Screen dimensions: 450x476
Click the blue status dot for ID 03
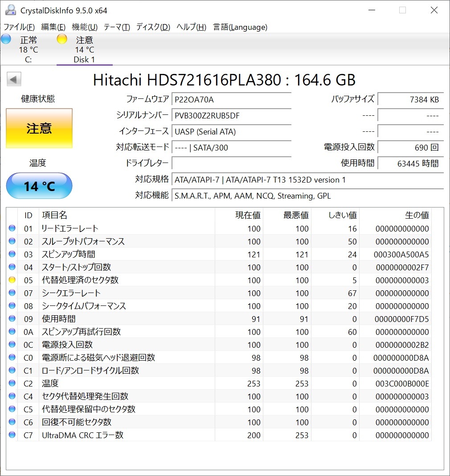(x=12, y=254)
